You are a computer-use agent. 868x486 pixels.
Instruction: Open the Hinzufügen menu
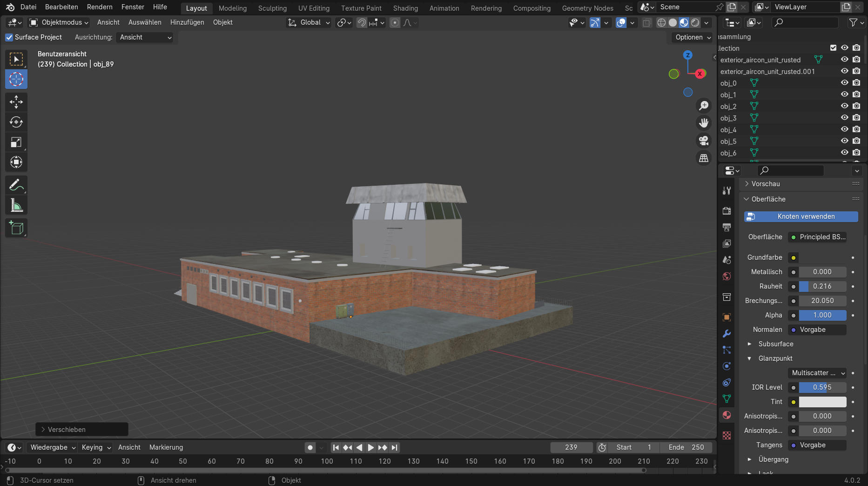(187, 22)
